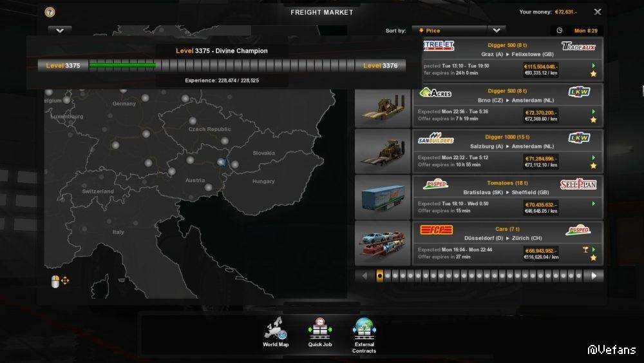Click Tradeaux company logo
The width and height of the screenshot is (644, 363).
click(x=579, y=46)
